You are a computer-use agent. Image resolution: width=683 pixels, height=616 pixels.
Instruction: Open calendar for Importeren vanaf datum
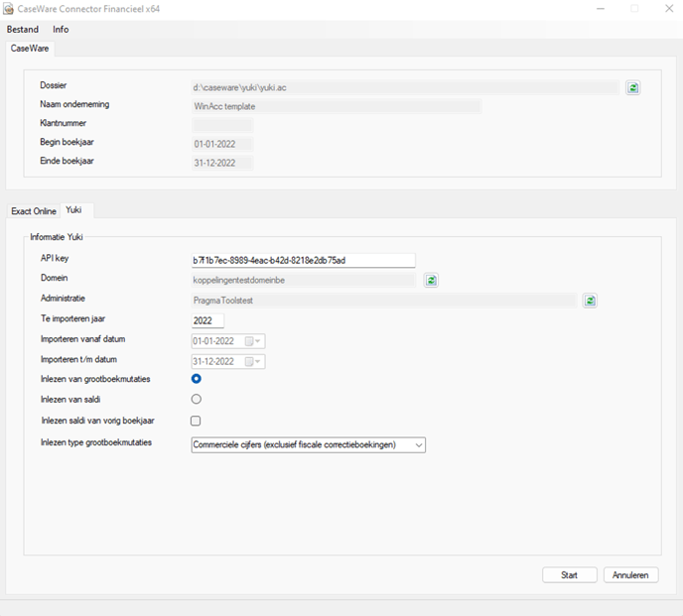(x=249, y=341)
